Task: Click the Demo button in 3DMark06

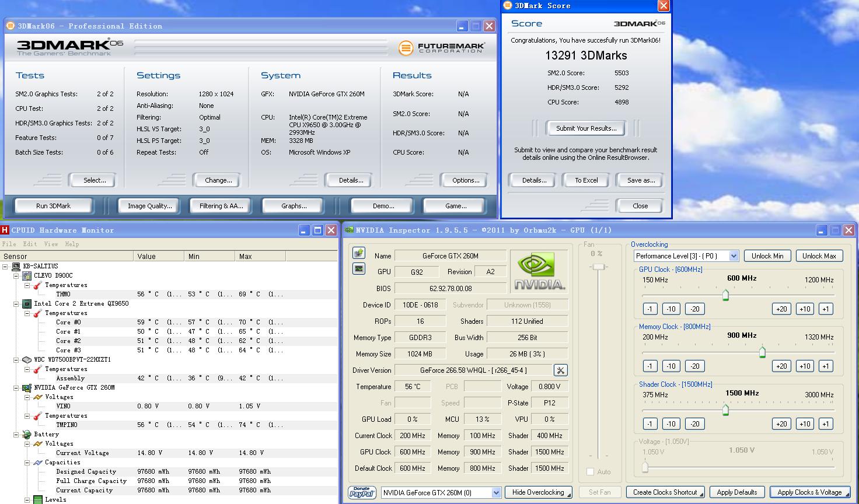Action: pos(383,205)
